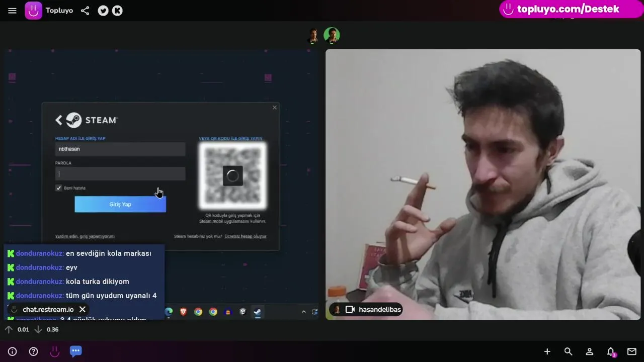Click the plus icon in bottom bar
The height and width of the screenshot is (362, 644).
click(x=547, y=351)
